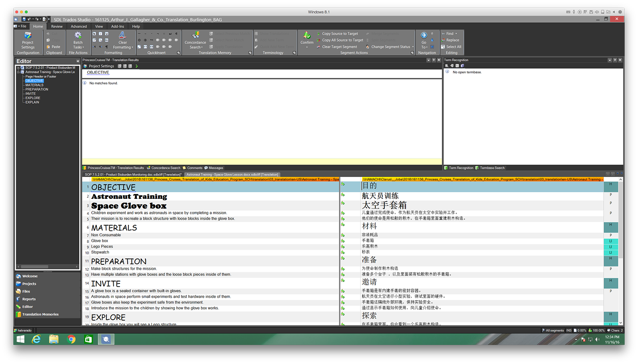638x364 pixels.
Task: Click the Confirm segment icon
Action: 307,37
